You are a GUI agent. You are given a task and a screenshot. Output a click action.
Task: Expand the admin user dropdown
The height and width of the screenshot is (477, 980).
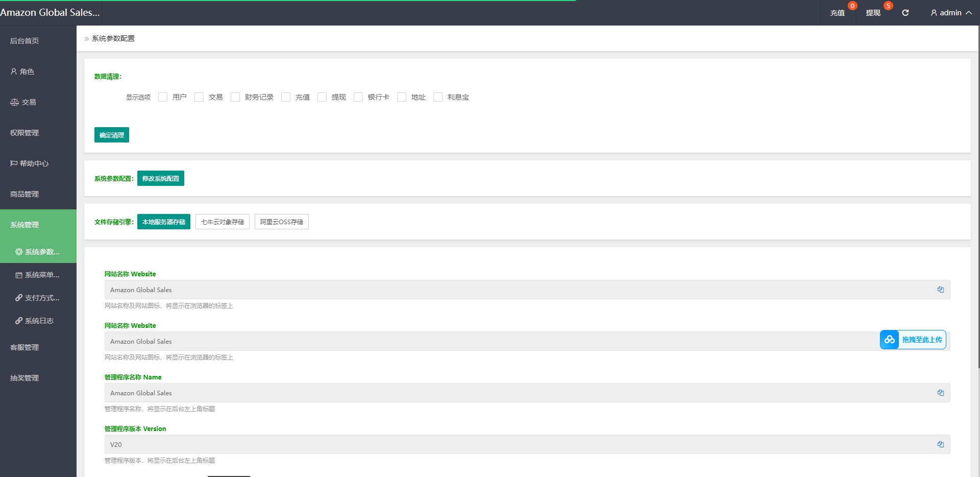[x=950, y=13]
